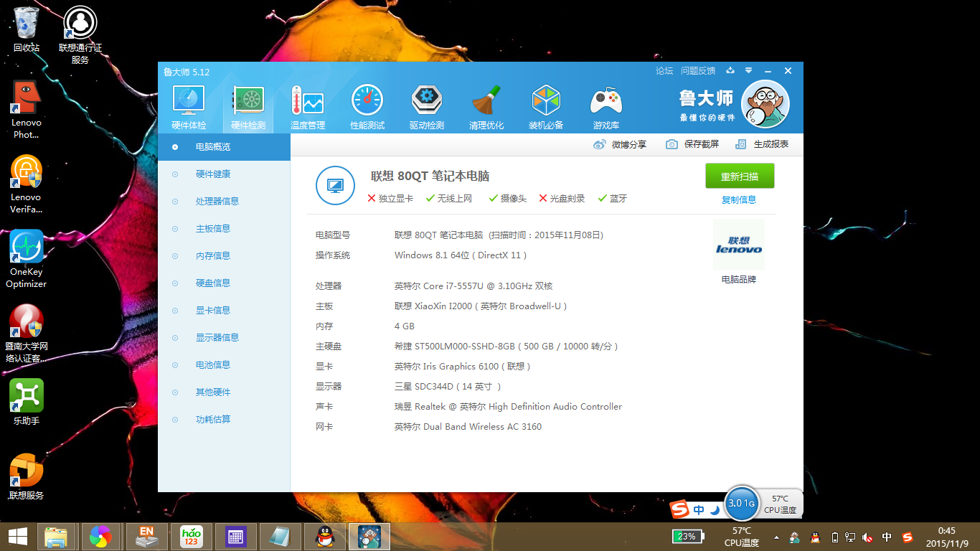
Task: Toggle the Sogou moon half-width switch
Action: click(715, 510)
